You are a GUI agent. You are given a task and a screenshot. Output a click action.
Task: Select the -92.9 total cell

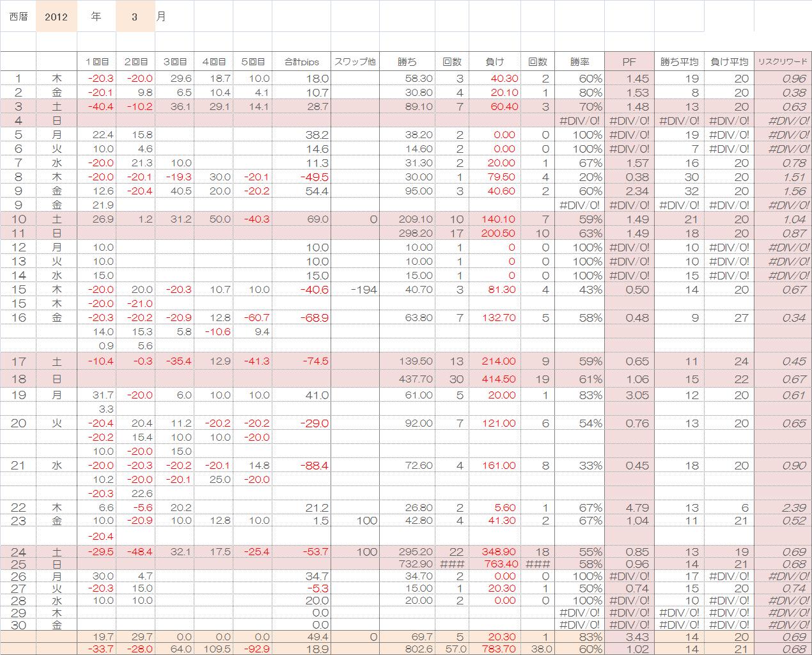(253, 649)
